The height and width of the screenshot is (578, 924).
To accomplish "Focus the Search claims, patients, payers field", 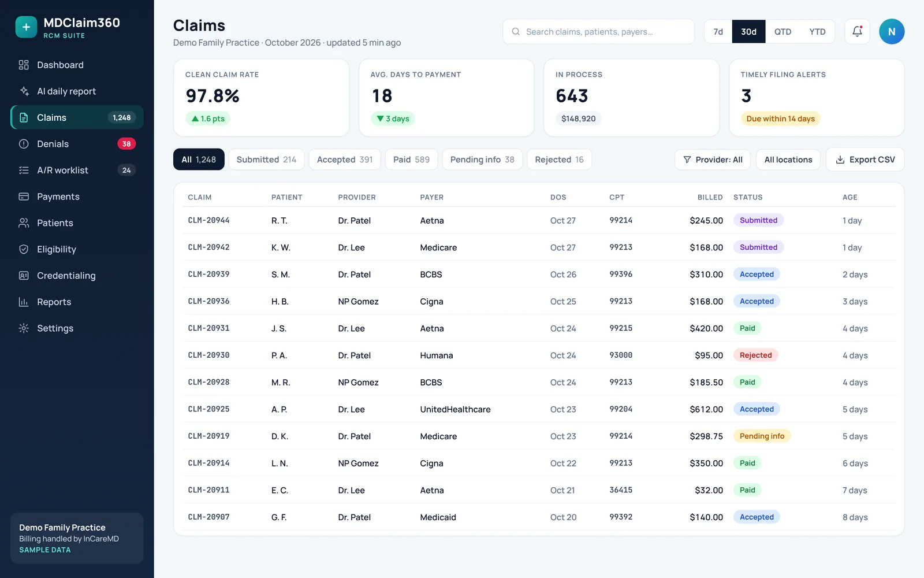I will pos(598,32).
